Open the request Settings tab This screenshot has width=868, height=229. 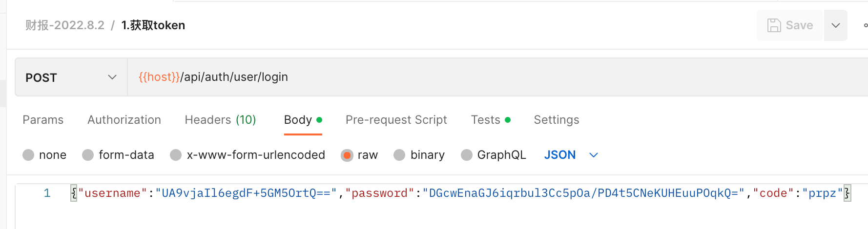click(x=556, y=120)
